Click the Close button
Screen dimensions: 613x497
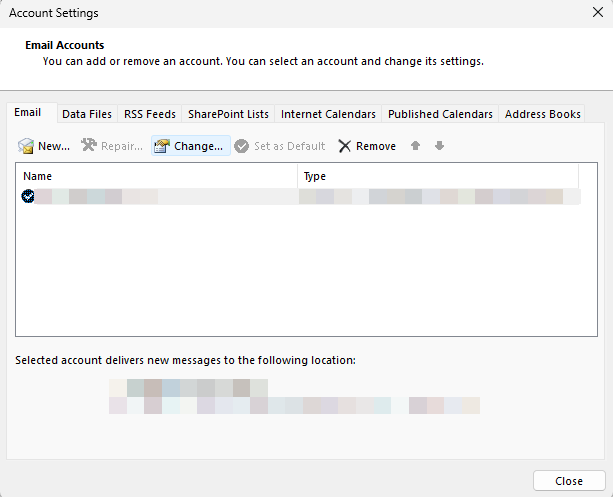pyautogui.click(x=569, y=481)
